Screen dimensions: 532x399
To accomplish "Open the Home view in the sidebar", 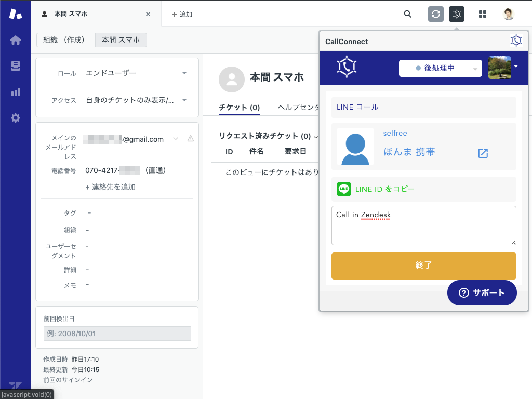I will [x=16, y=40].
